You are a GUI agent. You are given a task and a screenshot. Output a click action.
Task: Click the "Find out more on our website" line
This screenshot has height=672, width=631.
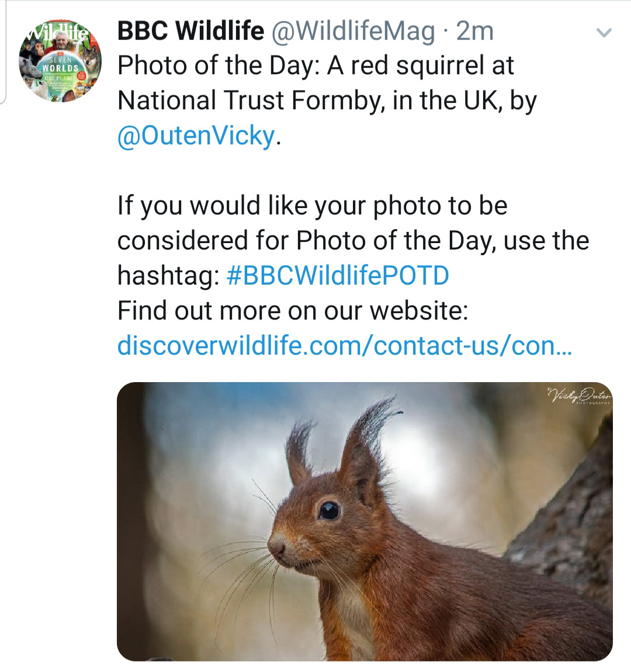point(292,310)
